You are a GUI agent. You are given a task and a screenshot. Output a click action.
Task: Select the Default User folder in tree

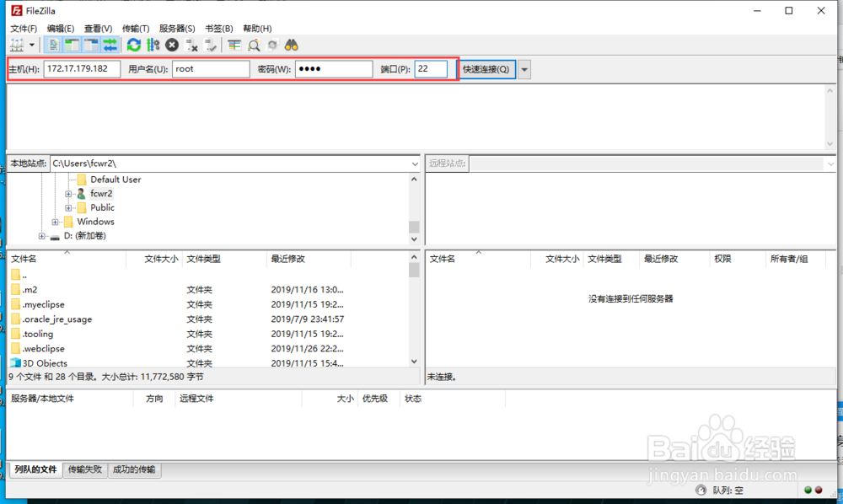(115, 180)
